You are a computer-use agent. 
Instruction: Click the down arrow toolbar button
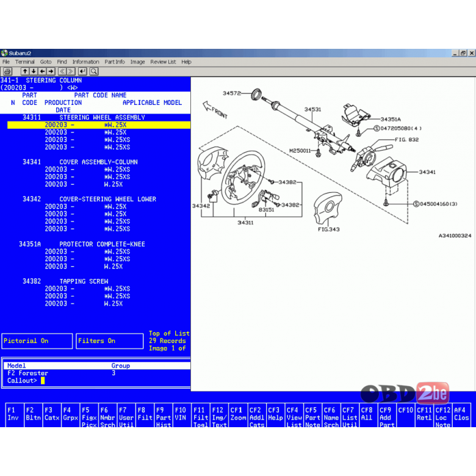click(34, 71)
